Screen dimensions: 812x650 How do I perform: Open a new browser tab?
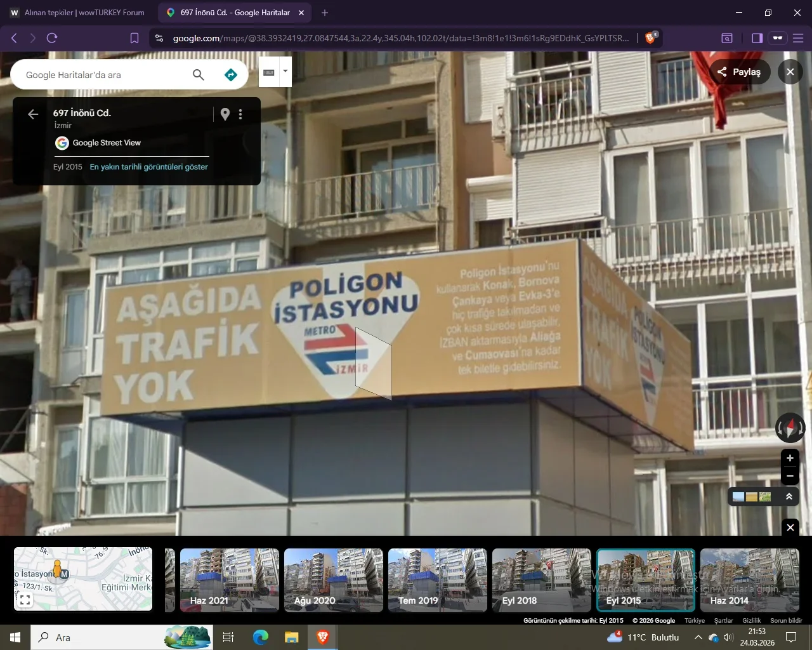(325, 13)
